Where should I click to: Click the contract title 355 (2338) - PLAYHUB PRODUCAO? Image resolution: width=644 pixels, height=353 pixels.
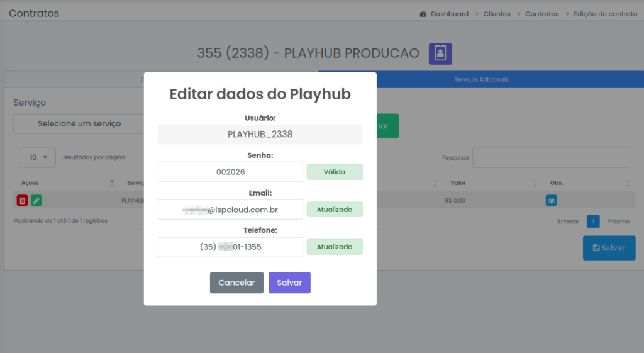point(308,53)
